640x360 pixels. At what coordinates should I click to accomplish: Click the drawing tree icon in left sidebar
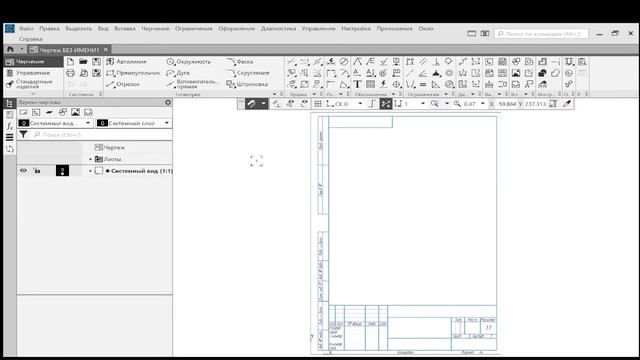[10, 103]
